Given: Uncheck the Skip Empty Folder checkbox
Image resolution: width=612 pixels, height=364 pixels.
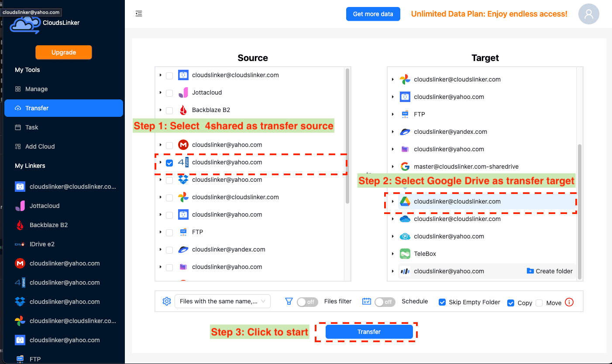Looking at the screenshot, I should [442, 302].
